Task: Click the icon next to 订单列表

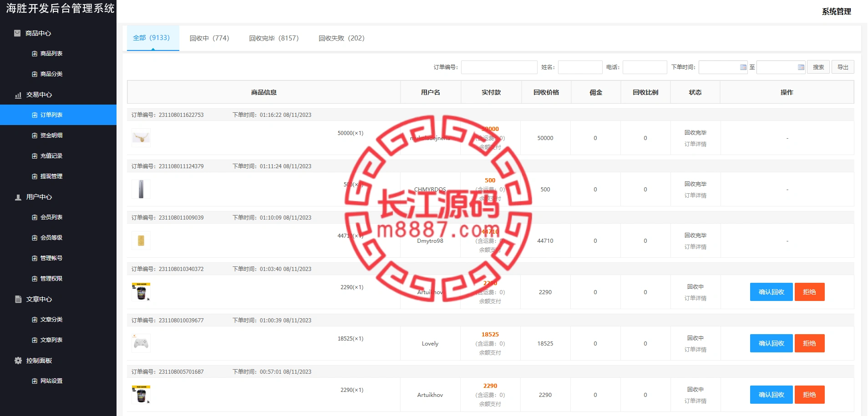Action: click(x=35, y=115)
